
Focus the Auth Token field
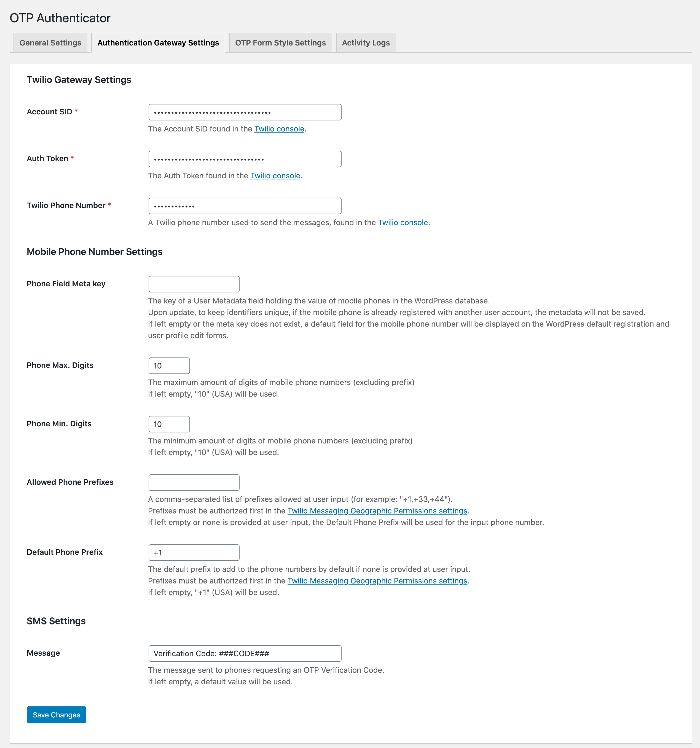[x=245, y=159]
